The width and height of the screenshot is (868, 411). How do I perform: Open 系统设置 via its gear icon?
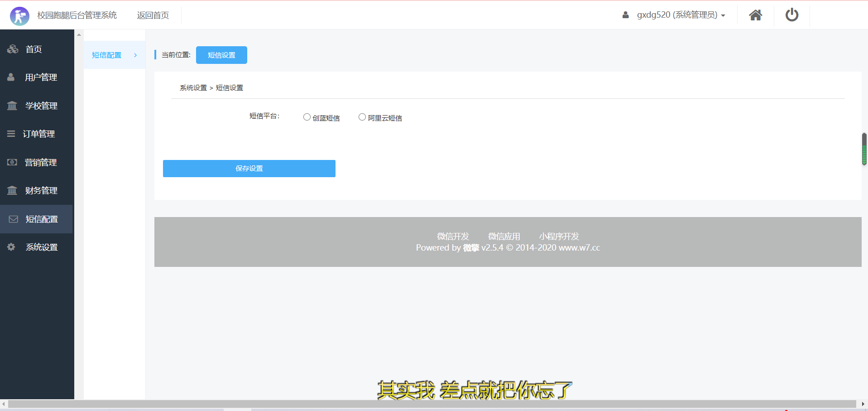[x=11, y=247]
